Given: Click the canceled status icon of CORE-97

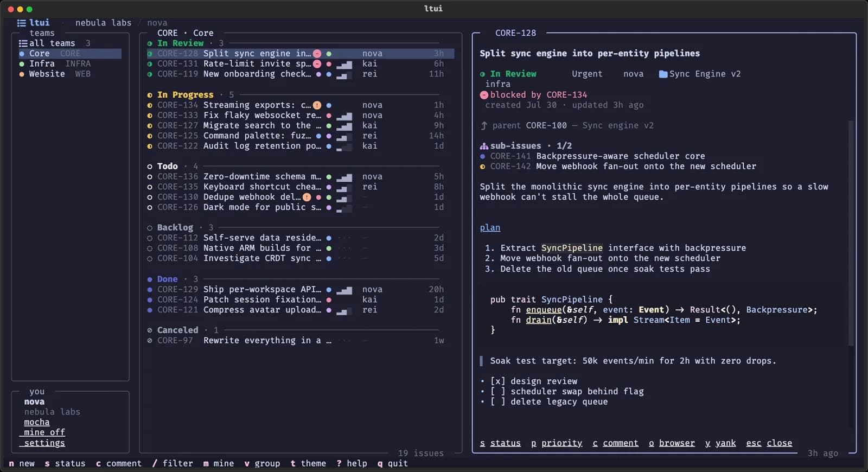Looking at the screenshot, I should (x=150, y=341).
